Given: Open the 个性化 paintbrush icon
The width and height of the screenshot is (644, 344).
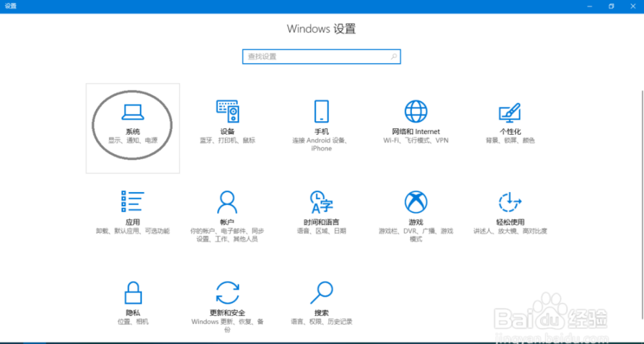Looking at the screenshot, I should [x=510, y=113].
